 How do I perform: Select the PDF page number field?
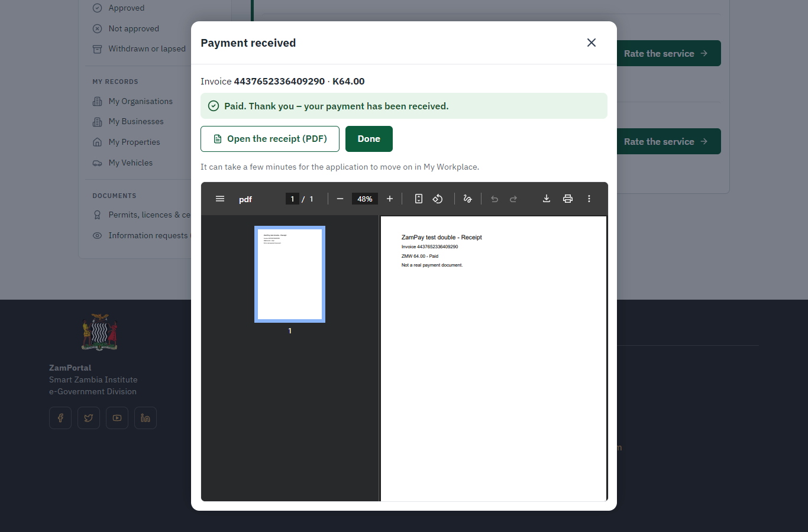coord(292,199)
